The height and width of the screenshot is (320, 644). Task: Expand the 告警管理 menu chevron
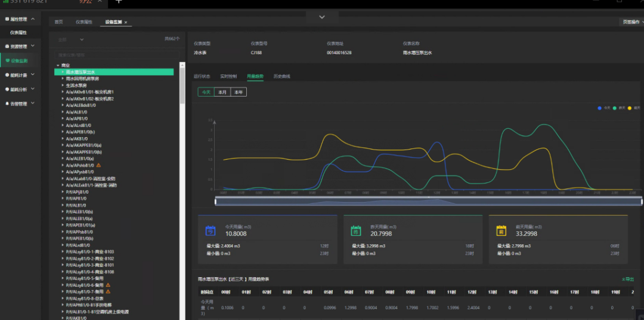(x=33, y=103)
